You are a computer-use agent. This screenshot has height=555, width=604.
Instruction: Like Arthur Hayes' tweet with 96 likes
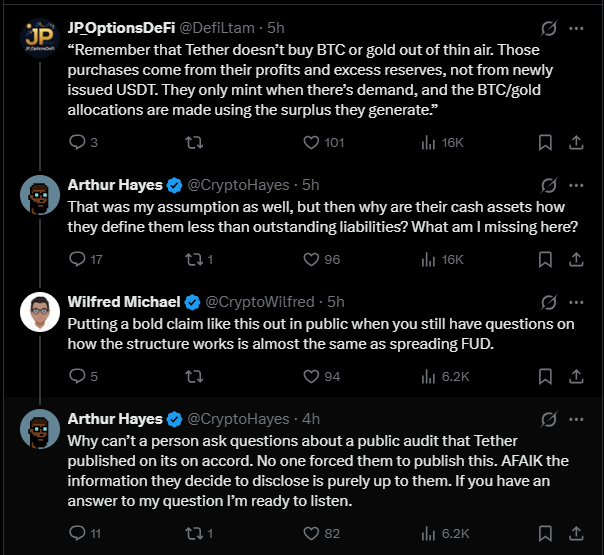pyautogui.click(x=310, y=259)
